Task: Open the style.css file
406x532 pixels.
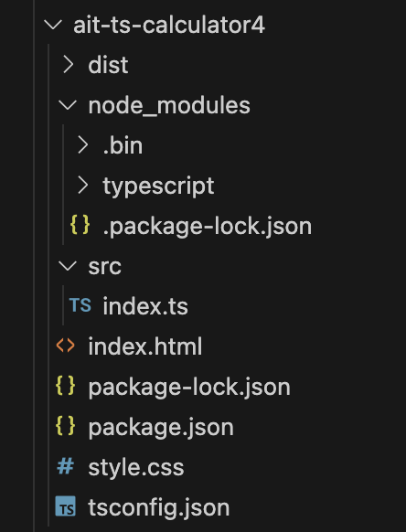Action: (136, 467)
